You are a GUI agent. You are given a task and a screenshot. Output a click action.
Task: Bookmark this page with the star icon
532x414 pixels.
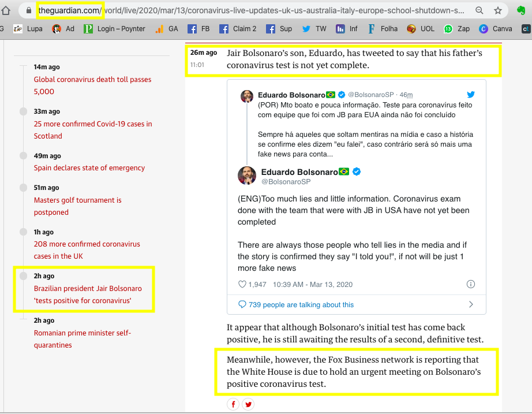point(498,10)
